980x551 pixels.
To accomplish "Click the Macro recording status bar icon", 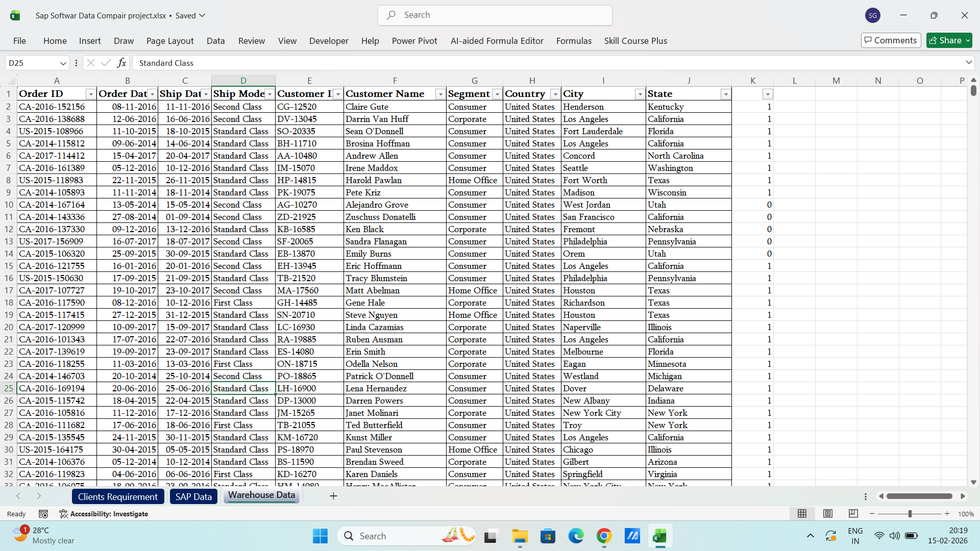I will [x=43, y=514].
